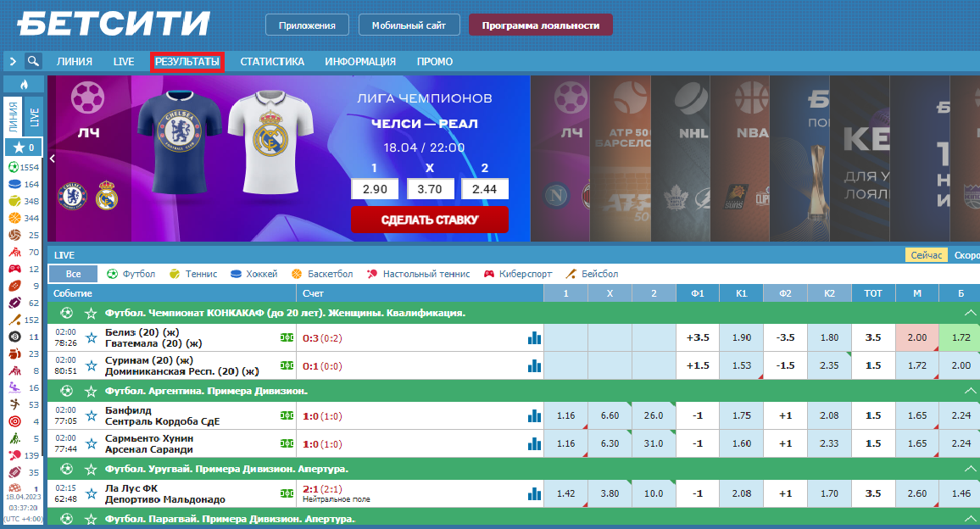Click the Сделать ставку button

tap(429, 220)
